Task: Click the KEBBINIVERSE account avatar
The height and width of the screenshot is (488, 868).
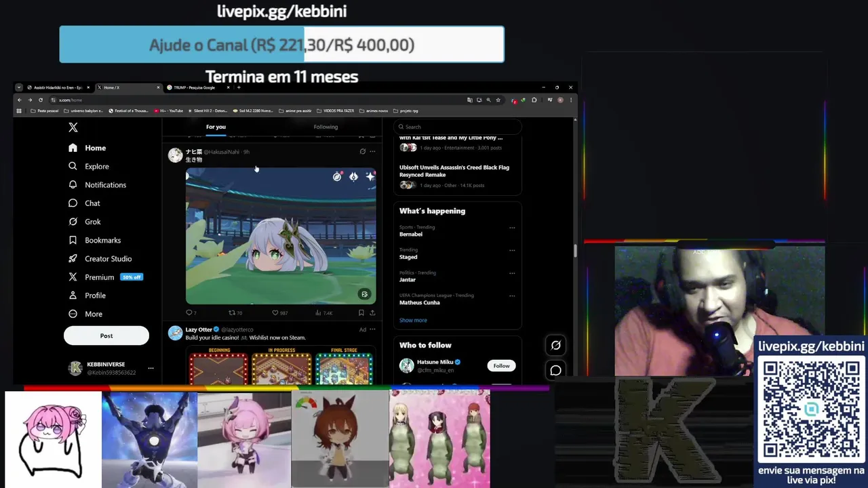Action: [x=75, y=368]
